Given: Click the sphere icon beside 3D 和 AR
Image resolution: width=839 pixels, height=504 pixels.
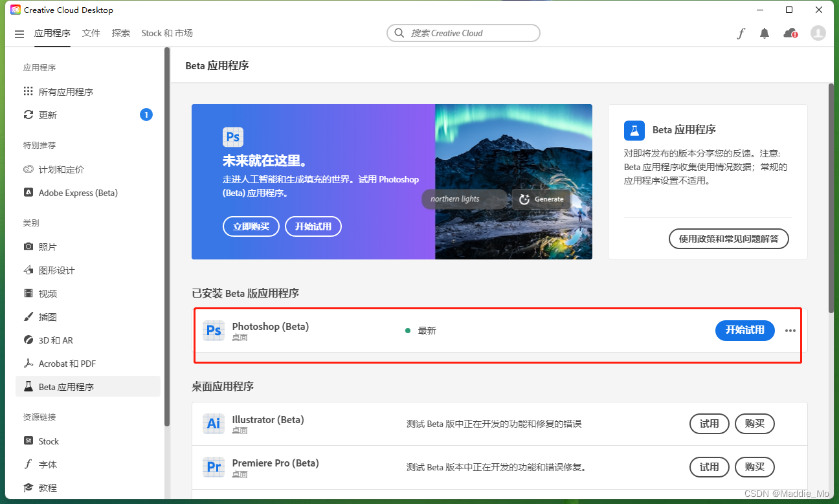Looking at the screenshot, I should 28,340.
